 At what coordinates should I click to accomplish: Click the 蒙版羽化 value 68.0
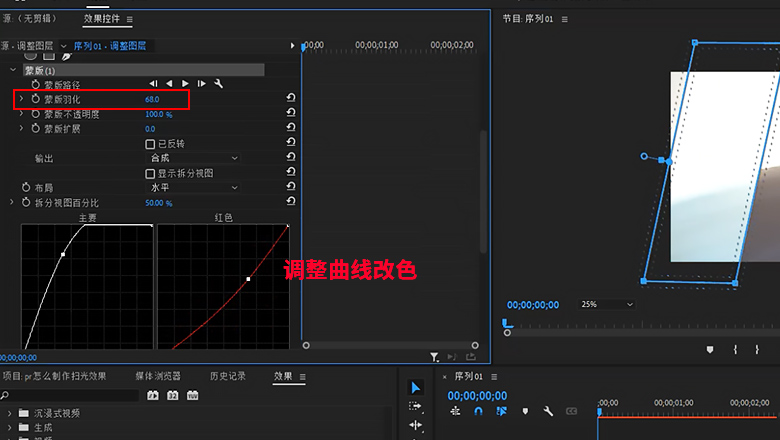coord(152,99)
